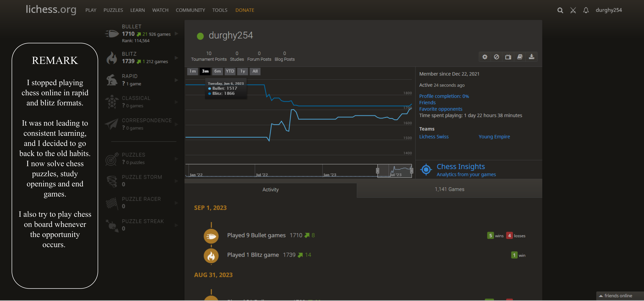644x301 pixels.
Task: Open the TV watch icon on profile
Action: (508, 57)
